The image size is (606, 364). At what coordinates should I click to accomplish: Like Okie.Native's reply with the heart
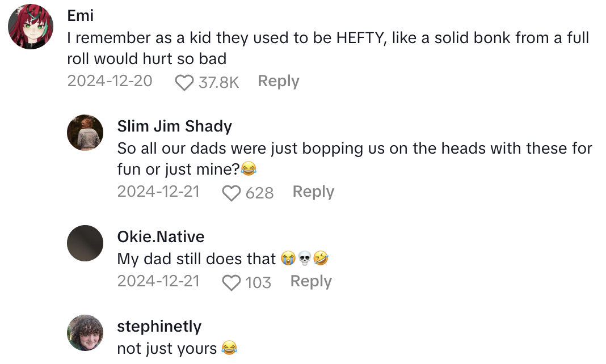point(231,283)
